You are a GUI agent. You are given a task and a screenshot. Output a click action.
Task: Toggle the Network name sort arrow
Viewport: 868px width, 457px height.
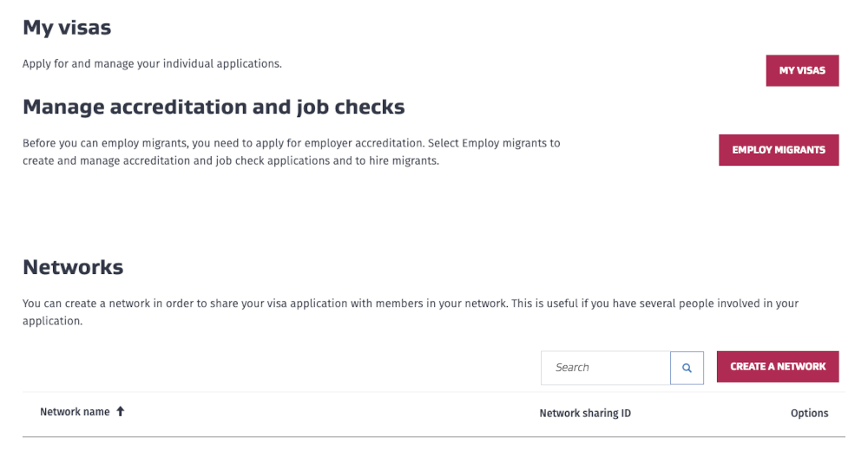coord(121,412)
